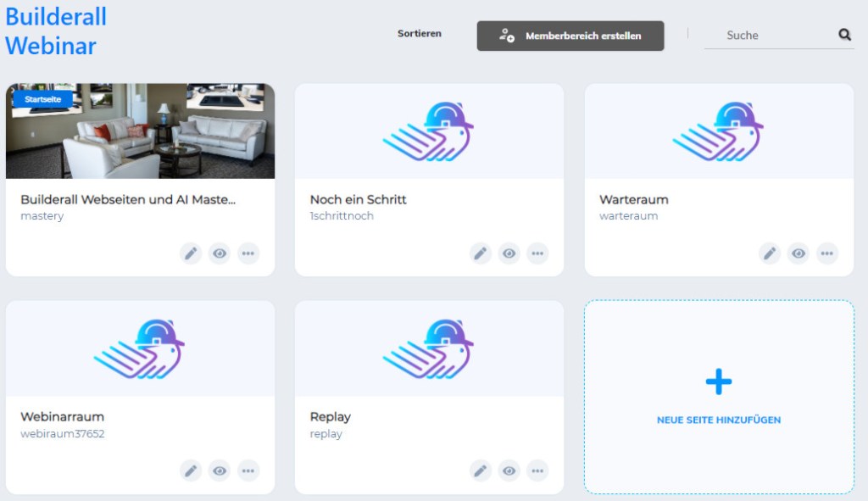The image size is (868, 501).
Task: Click Memberbereich erstellen button
Action: (570, 36)
